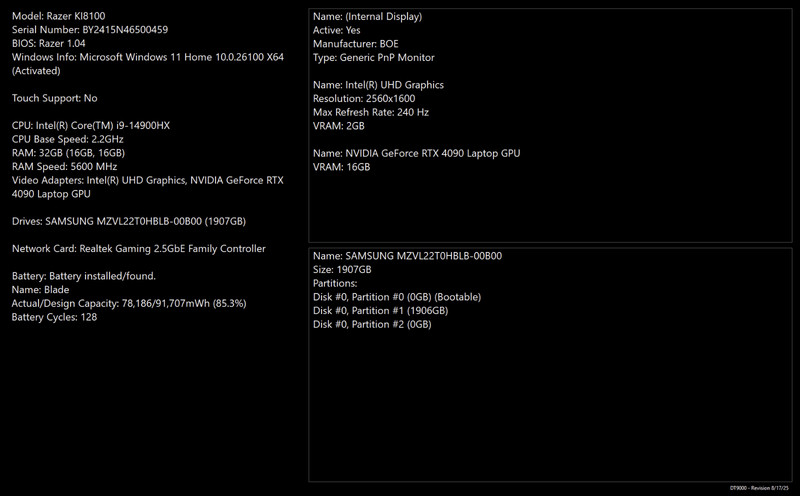
Task: Click Network Card Realtek Gaming 2.5GbE line
Action: pyautogui.click(x=139, y=249)
